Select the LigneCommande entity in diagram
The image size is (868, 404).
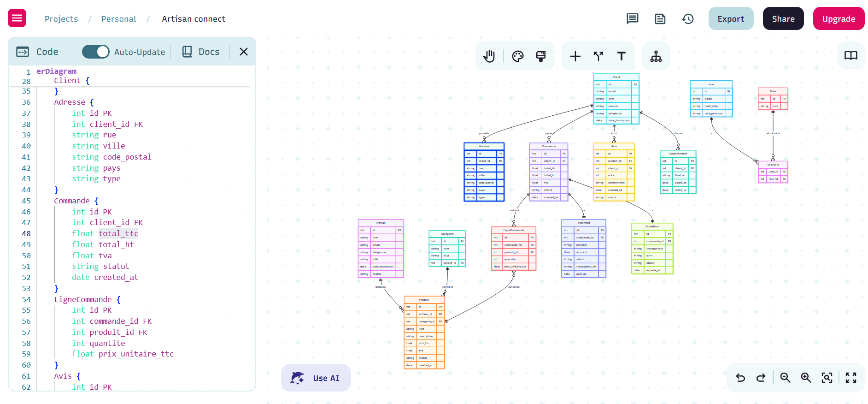tap(514, 249)
